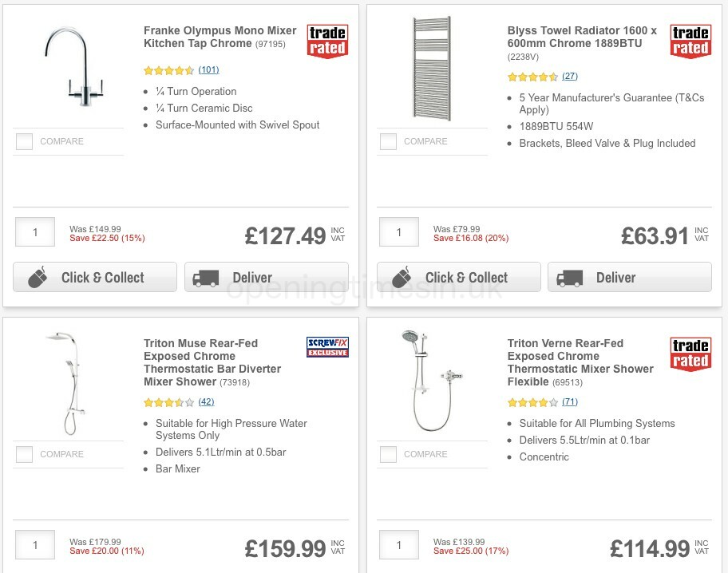Click the Trade Rated badge on Triton Verne shower

[690, 354]
